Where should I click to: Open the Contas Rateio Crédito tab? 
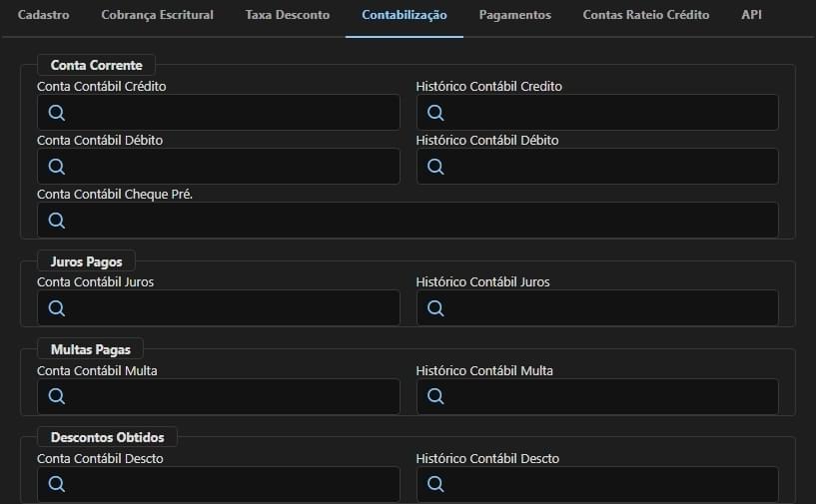coord(646,15)
